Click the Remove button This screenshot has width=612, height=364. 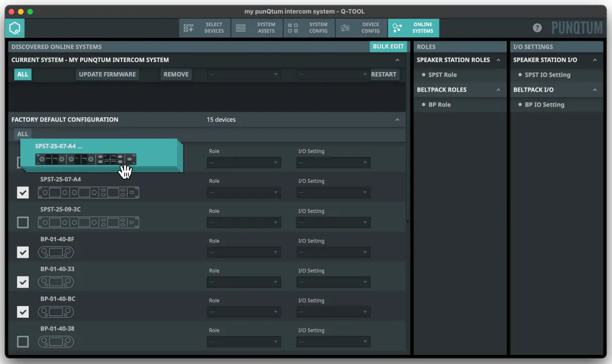(x=176, y=75)
